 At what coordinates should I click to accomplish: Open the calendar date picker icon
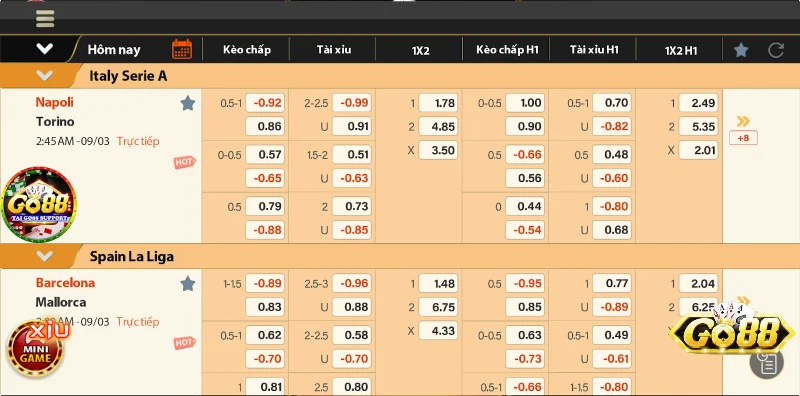(x=182, y=50)
